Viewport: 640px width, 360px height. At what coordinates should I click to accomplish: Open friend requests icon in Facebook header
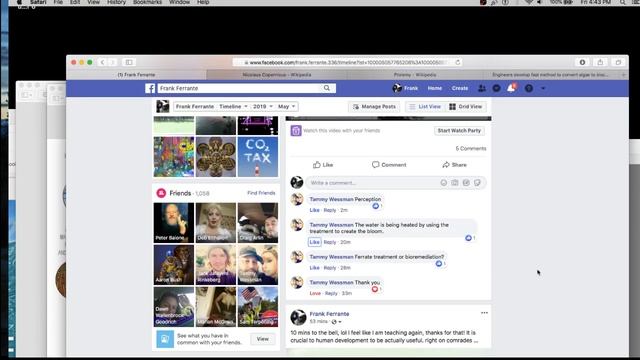[482, 88]
